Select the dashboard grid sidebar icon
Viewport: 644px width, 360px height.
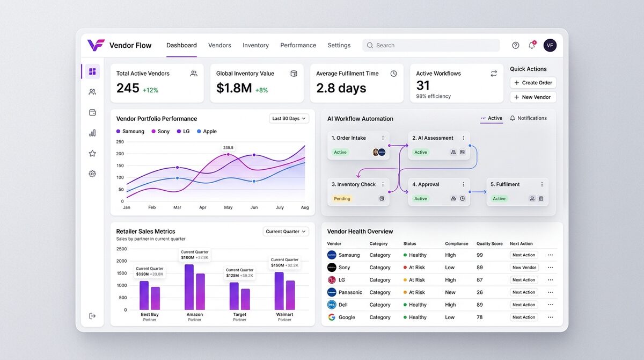[x=92, y=71]
